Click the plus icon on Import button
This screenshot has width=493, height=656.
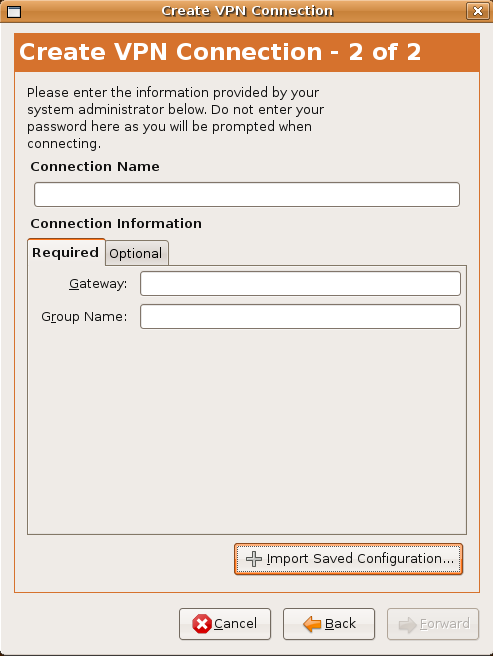254,559
